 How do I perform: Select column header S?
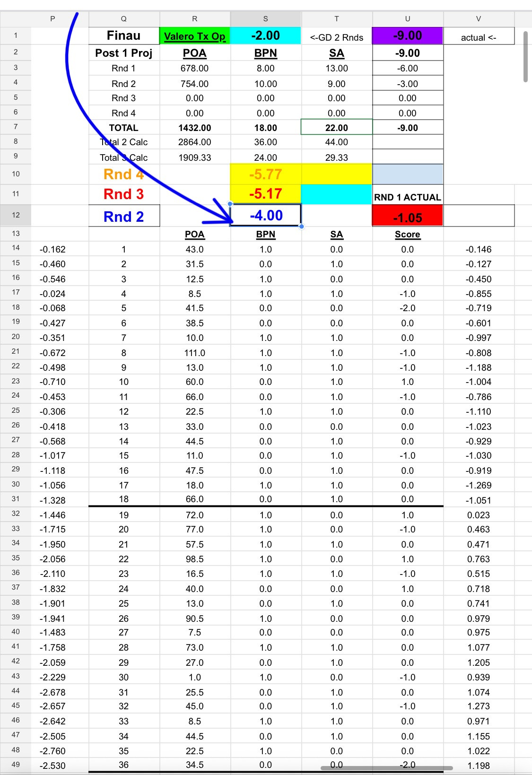click(265, 19)
